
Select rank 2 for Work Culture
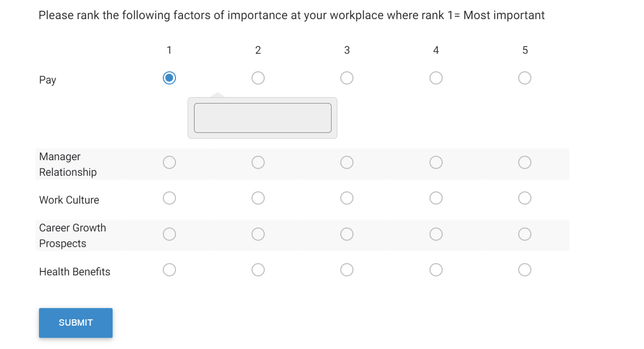click(x=258, y=198)
